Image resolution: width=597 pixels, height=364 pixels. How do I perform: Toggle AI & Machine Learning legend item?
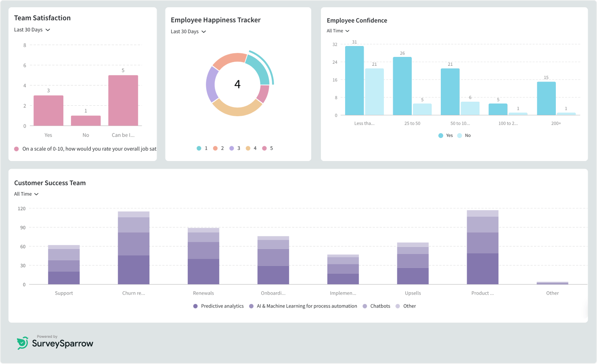[303, 306]
